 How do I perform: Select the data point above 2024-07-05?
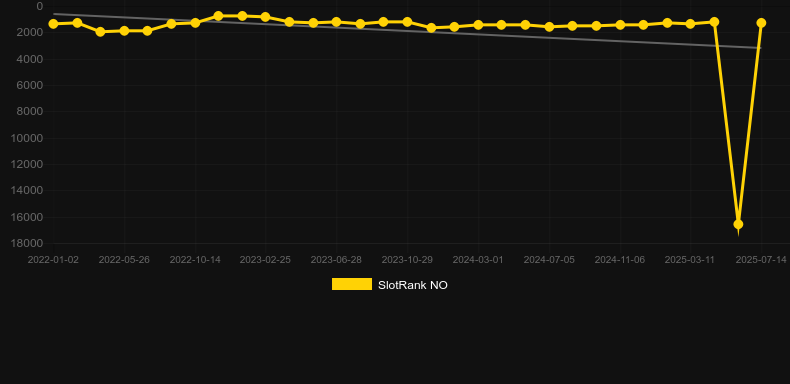pyautogui.click(x=549, y=27)
